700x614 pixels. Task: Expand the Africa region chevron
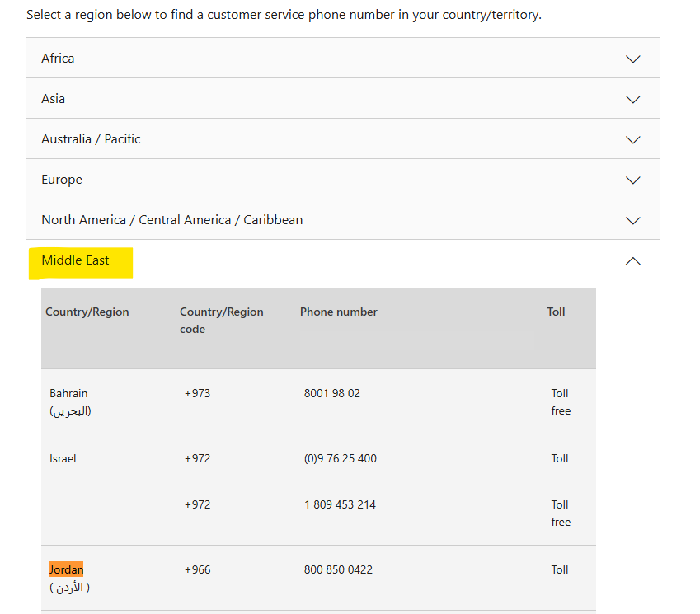pos(632,59)
